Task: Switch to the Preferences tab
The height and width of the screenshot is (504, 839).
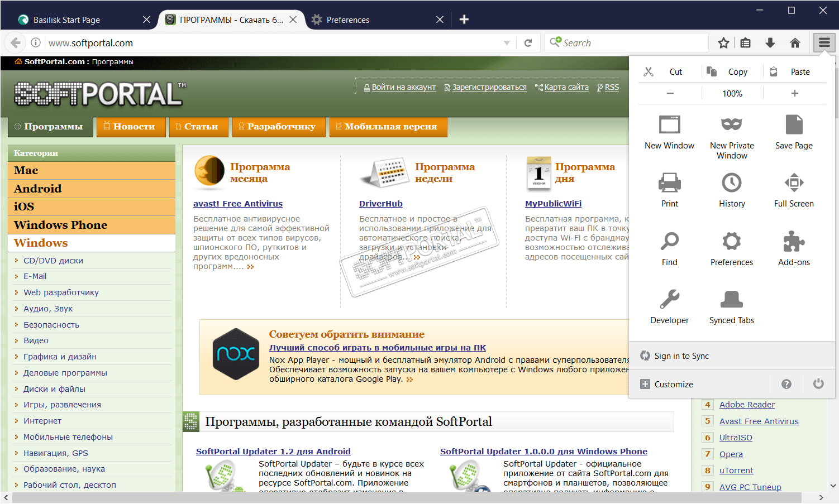Action: coord(378,20)
